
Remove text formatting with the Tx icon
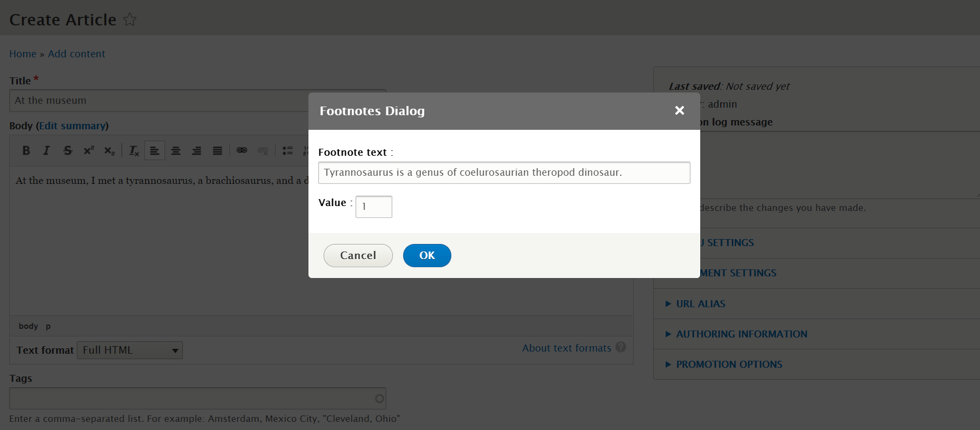(x=133, y=150)
